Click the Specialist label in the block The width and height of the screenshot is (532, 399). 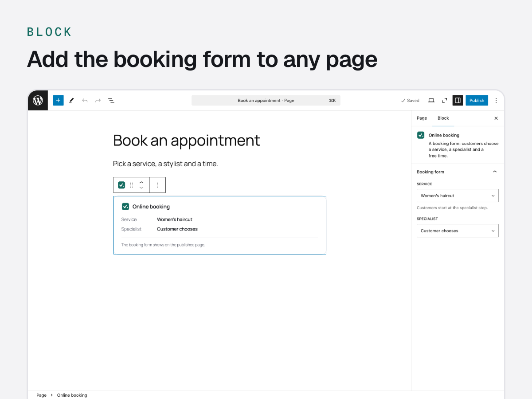pyautogui.click(x=131, y=229)
